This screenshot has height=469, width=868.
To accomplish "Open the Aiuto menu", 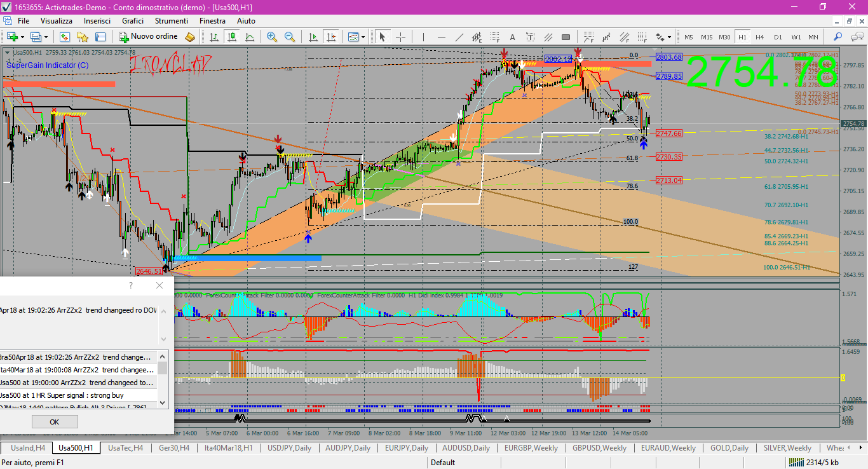I will (x=246, y=21).
